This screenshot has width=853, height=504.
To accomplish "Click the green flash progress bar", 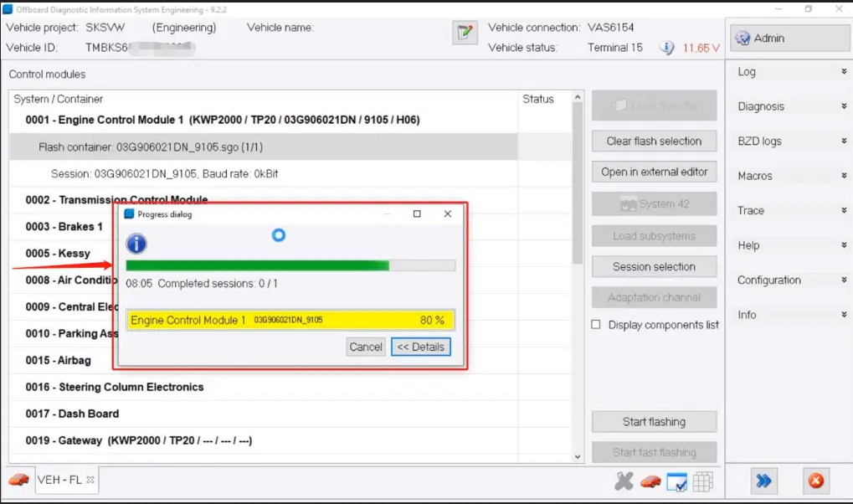I will pos(290,265).
